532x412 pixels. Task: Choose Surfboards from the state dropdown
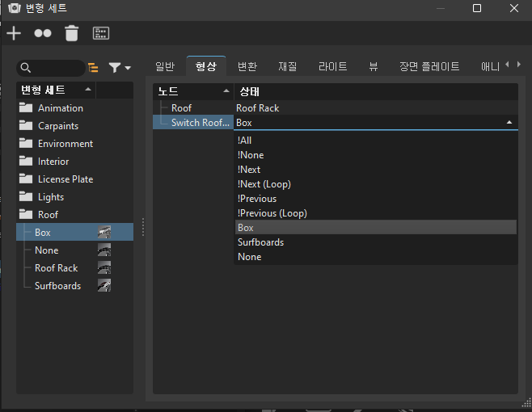(x=376, y=242)
